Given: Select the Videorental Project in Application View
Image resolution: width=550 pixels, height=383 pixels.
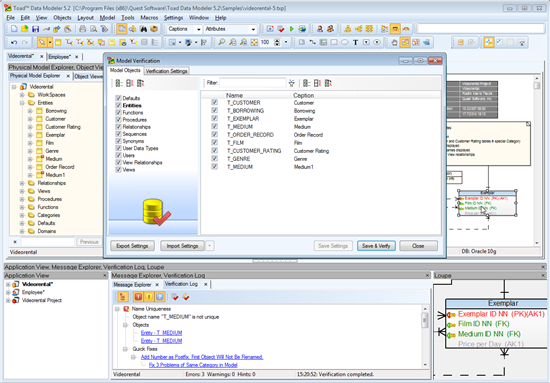Looking at the screenshot, I should point(42,301).
